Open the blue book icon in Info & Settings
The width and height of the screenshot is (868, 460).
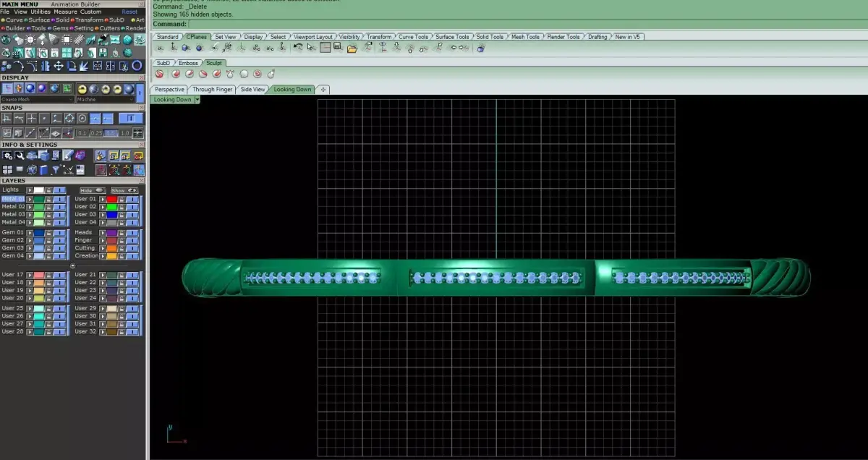[43, 169]
